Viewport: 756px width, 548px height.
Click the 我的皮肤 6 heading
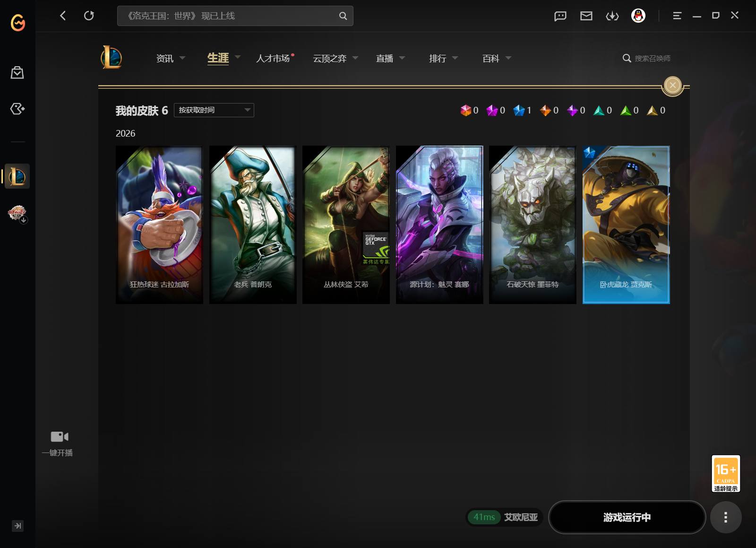point(142,111)
